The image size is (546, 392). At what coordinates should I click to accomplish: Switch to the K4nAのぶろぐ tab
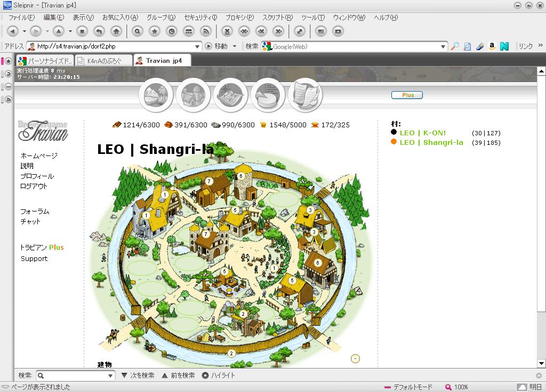pos(103,61)
